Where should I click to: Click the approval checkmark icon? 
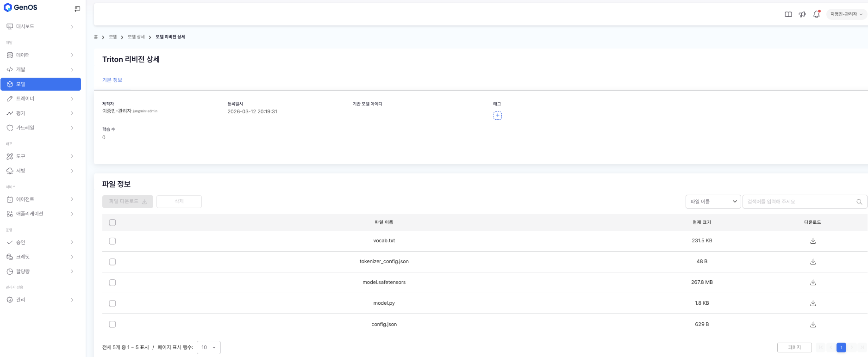[10, 243]
